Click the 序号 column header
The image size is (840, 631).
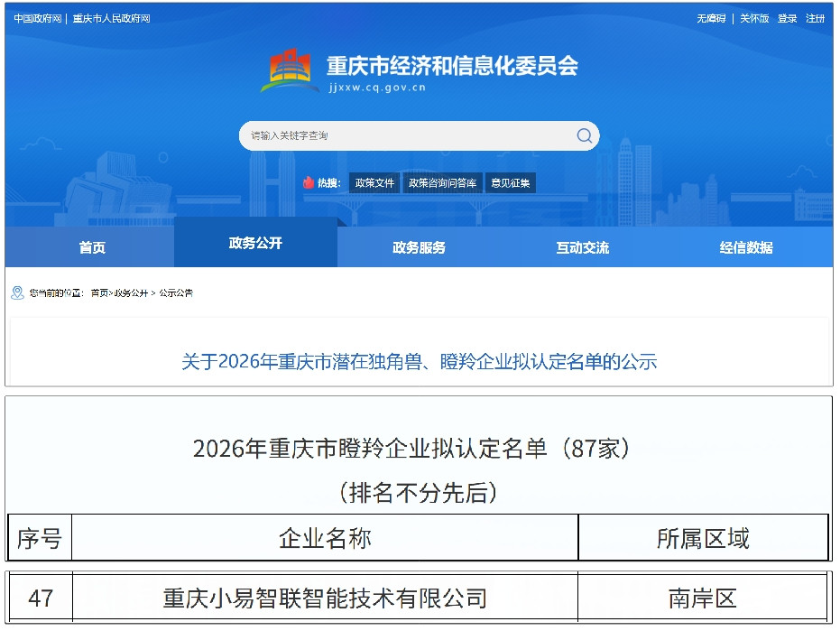(40, 538)
